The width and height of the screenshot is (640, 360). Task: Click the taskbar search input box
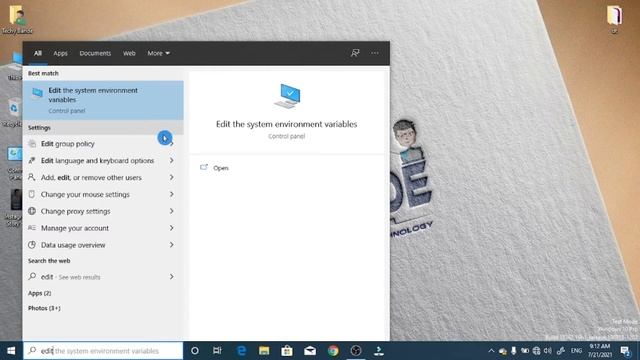point(103,351)
